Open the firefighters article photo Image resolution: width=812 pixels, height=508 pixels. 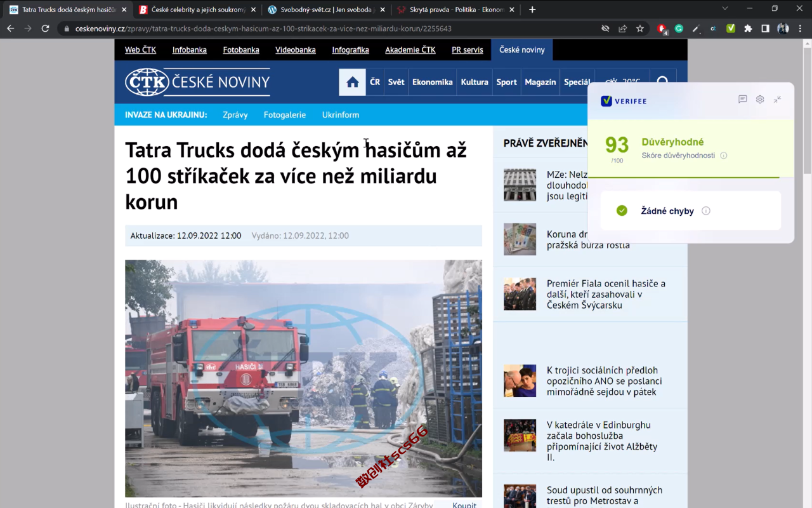(x=303, y=378)
